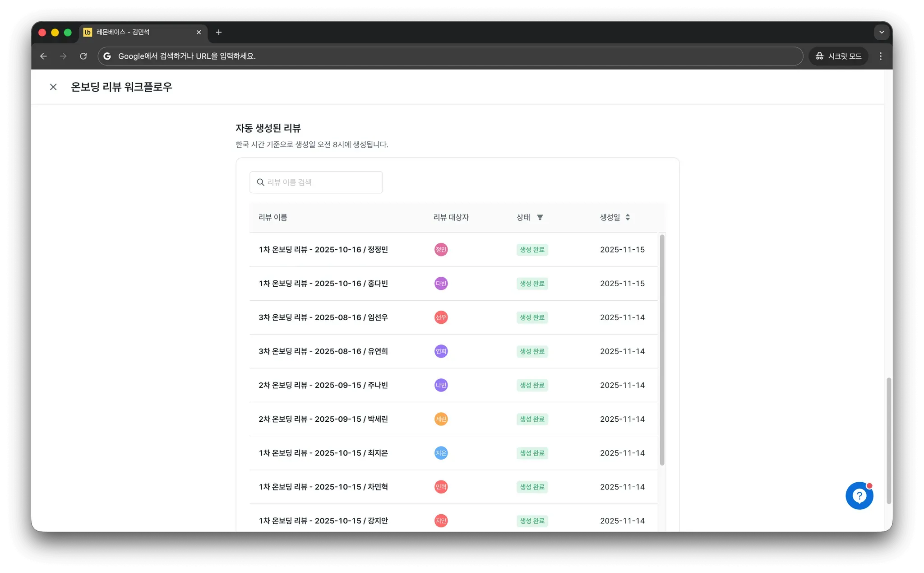This screenshot has width=924, height=573.
Task: Click the 민혁 avatar
Action: pyautogui.click(x=441, y=487)
